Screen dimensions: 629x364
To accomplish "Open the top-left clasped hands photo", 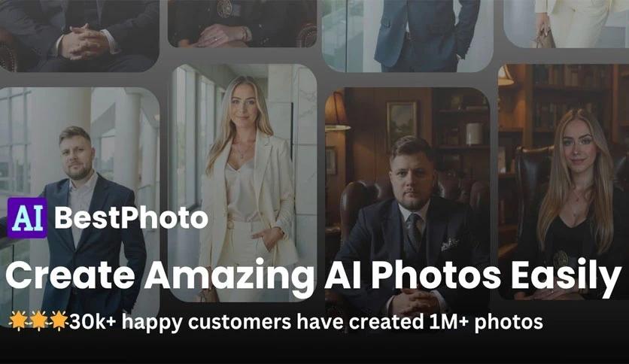I will [x=80, y=35].
